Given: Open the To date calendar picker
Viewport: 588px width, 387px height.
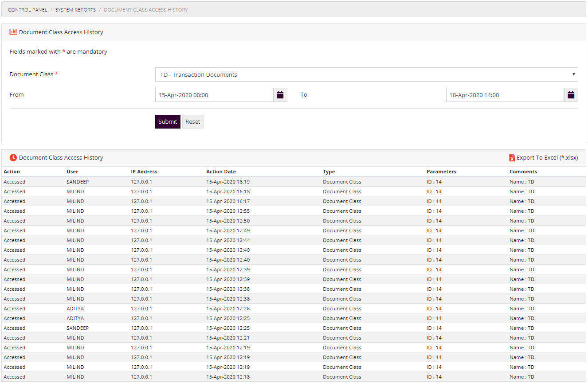Looking at the screenshot, I should (571, 95).
